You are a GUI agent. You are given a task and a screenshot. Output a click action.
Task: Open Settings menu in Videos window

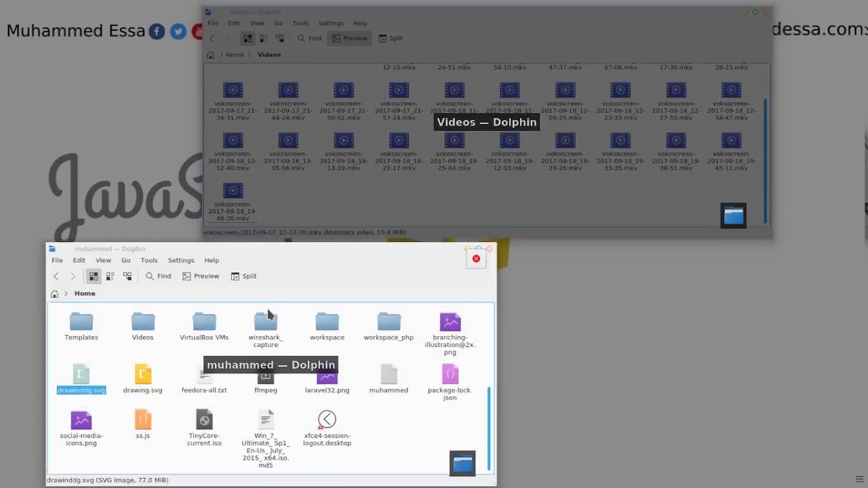pyautogui.click(x=331, y=23)
